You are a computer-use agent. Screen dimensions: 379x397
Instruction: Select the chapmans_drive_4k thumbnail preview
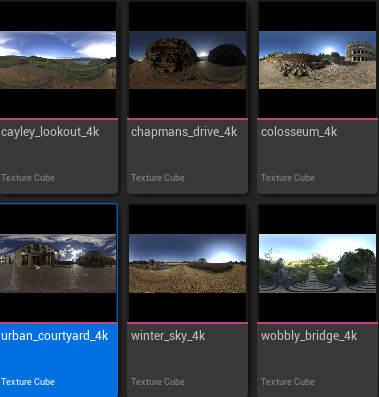[x=187, y=60]
